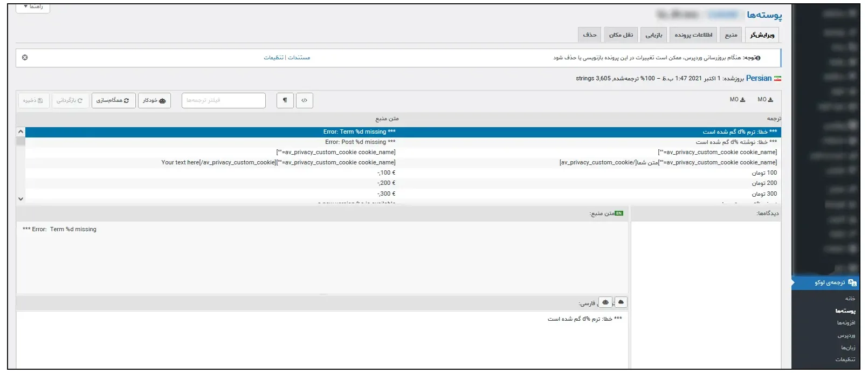Click inside the دیدگاه‌ها comments box
Image resolution: width=868 pixels, height=373 pixels.
706,295
